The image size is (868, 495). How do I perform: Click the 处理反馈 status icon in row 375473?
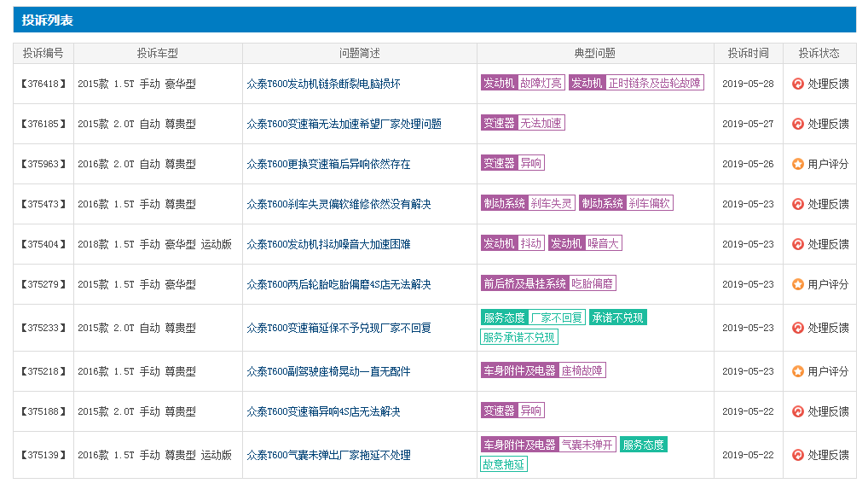coord(798,204)
